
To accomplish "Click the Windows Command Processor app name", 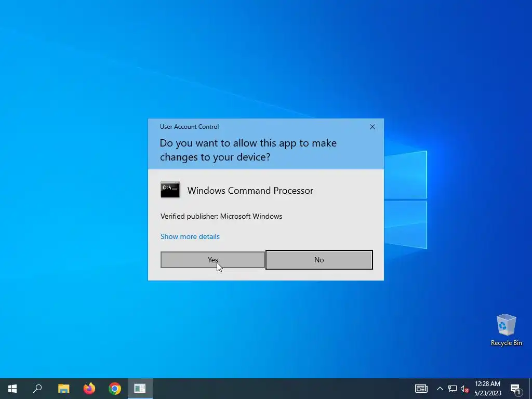I will [250, 190].
